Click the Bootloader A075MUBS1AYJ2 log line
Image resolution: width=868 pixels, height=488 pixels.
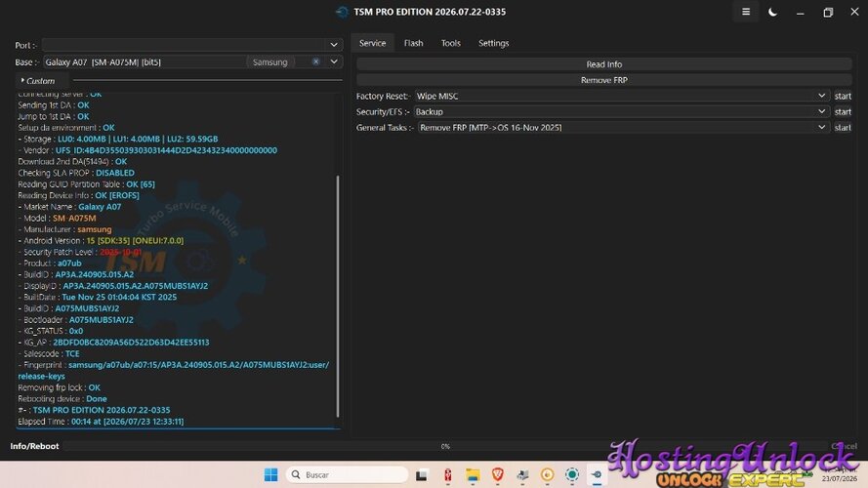(x=76, y=320)
